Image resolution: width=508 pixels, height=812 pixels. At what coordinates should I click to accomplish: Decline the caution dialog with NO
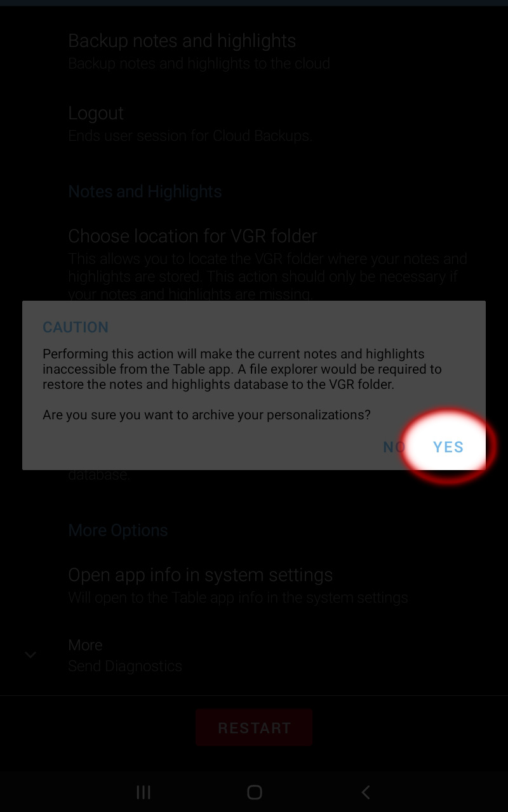coord(394,447)
